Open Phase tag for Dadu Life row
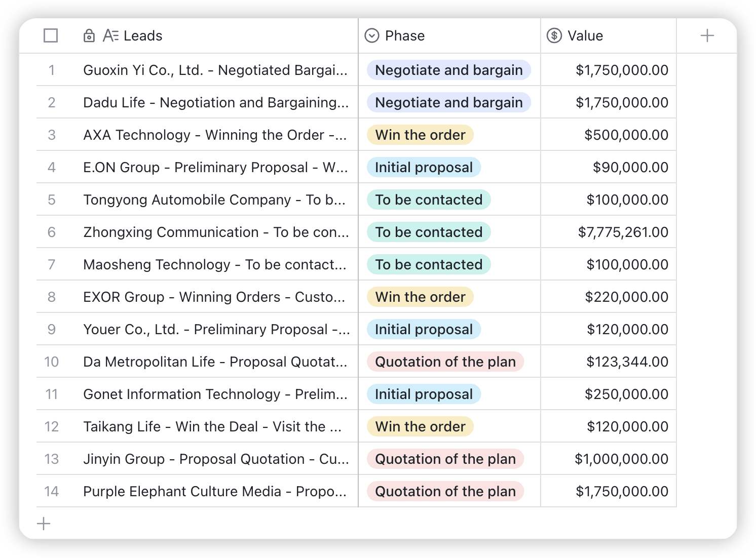 (x=449, y=102)
